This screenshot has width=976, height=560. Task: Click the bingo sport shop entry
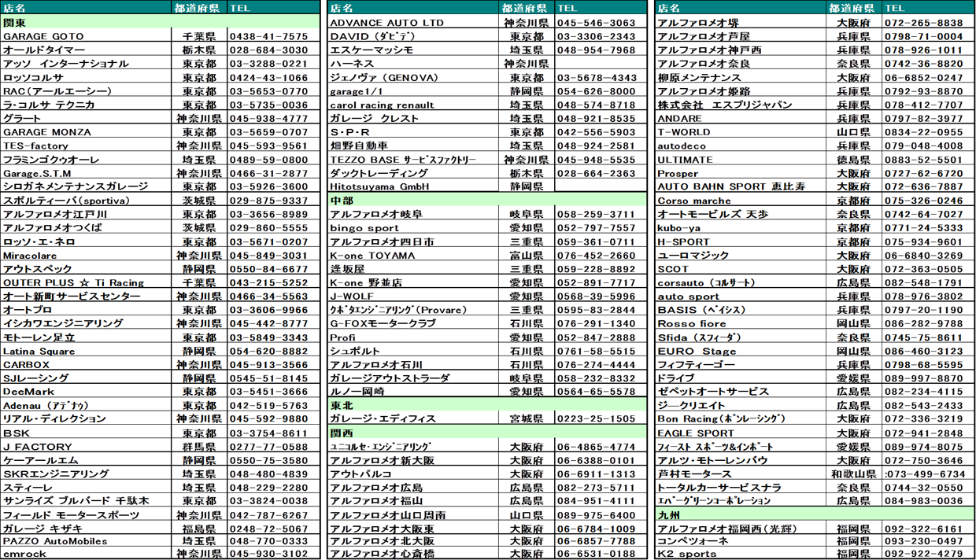364,228
